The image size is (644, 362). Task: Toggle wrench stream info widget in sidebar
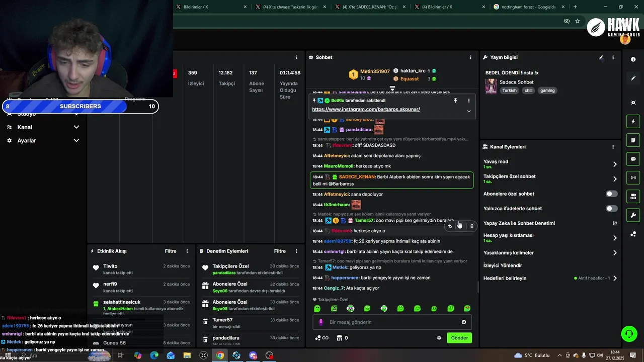coord(633,215)
